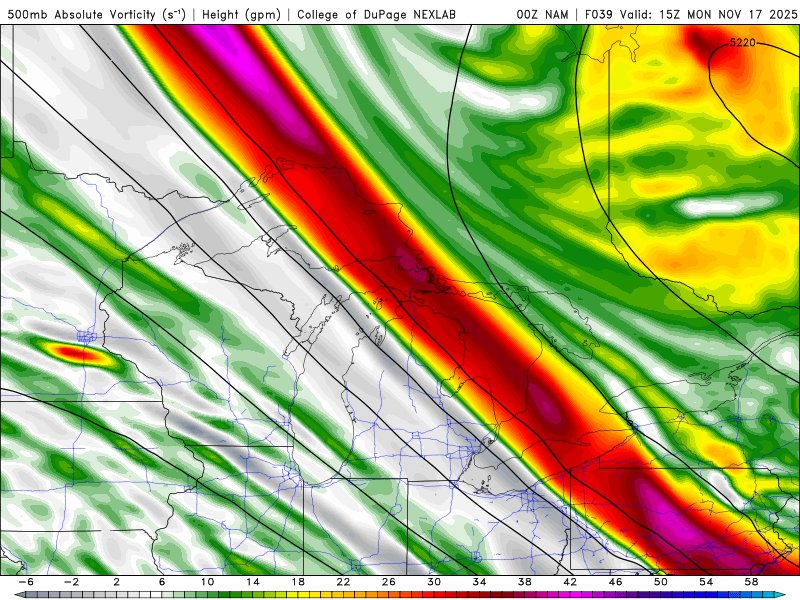Select the 26 value on the legend
This screenshot has height=600, width=800.
pos(389,582)
